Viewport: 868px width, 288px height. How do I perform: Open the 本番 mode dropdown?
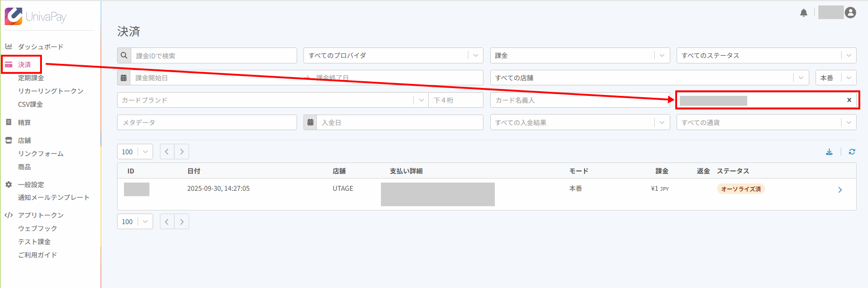836,78
